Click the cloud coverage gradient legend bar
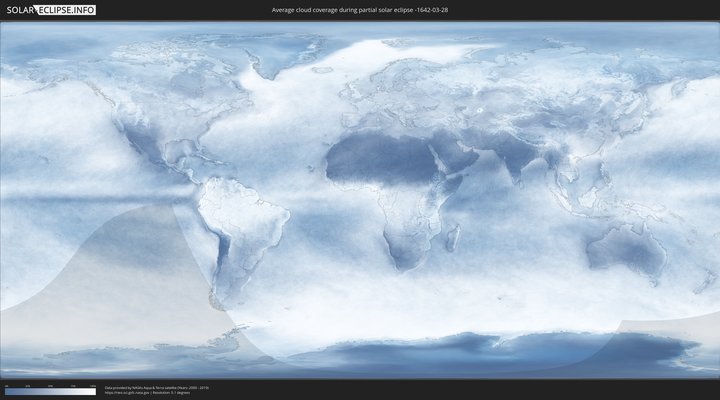Image resolution: width=720 pixels, height=400 pixels. click(x=50, y=391)
